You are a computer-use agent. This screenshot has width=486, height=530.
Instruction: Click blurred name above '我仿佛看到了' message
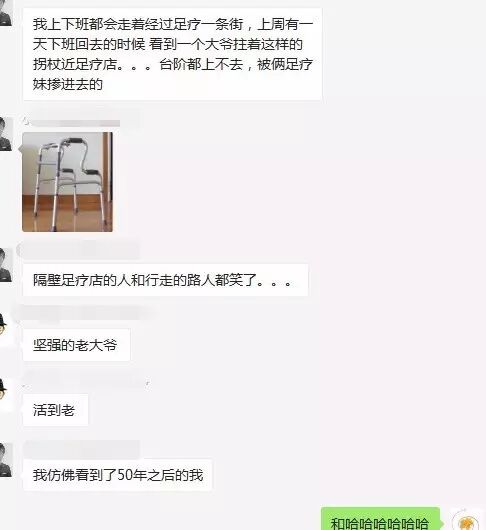coord(81,449)
